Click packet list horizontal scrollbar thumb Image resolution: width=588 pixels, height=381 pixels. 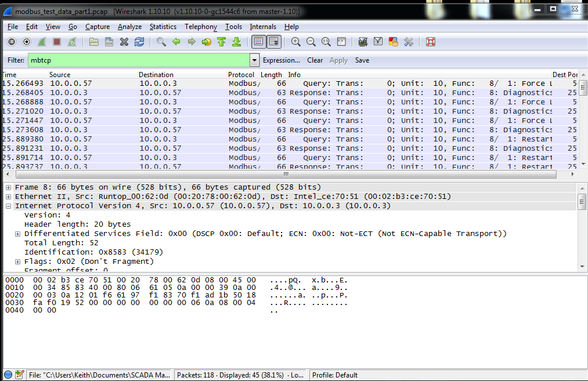(x=286, y=174)
